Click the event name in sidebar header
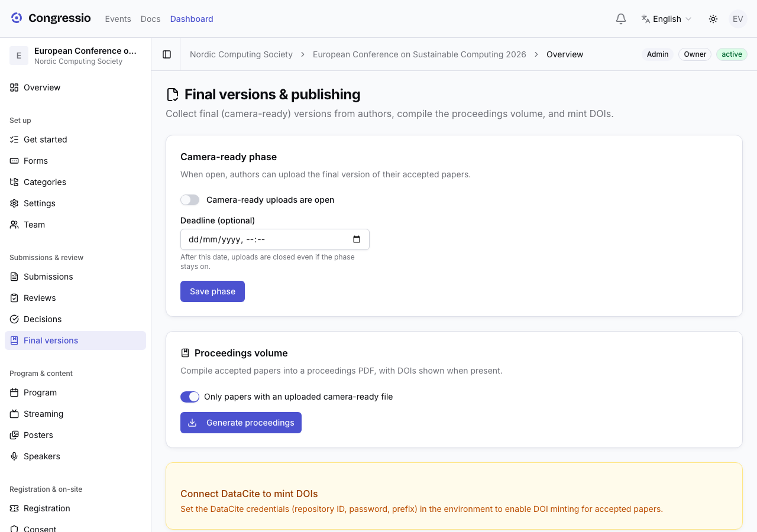The width and height of the screenshot is (757, 532). click(86, 51)
